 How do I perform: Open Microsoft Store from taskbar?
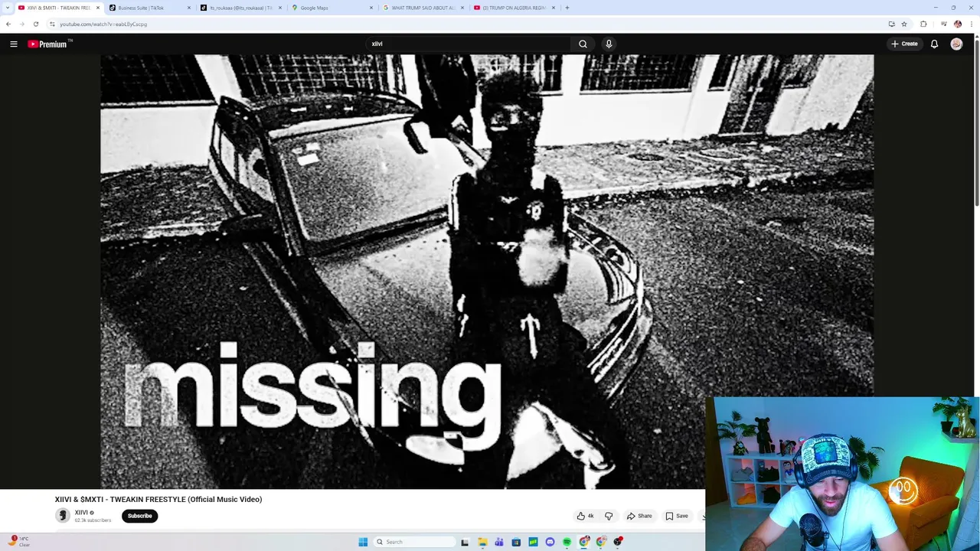click(516, 542)
